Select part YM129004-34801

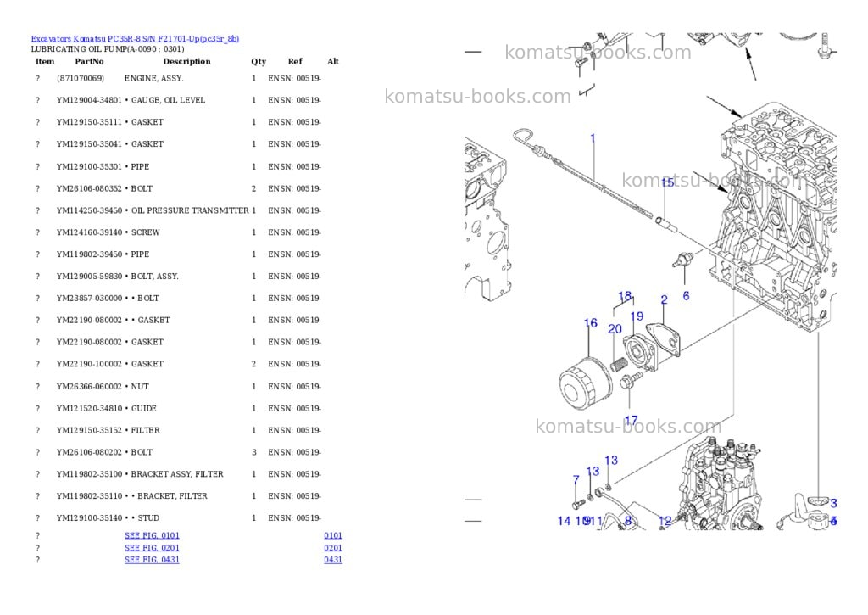(x=89, y=100)
